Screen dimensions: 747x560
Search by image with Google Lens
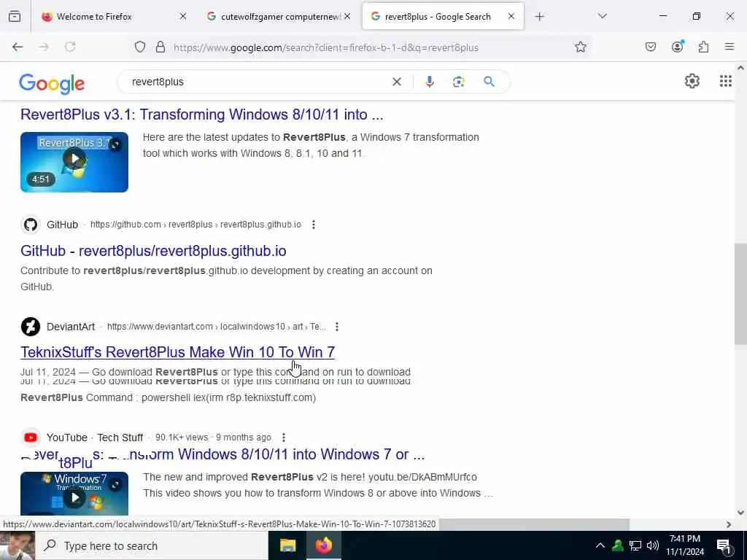[458, 82]
